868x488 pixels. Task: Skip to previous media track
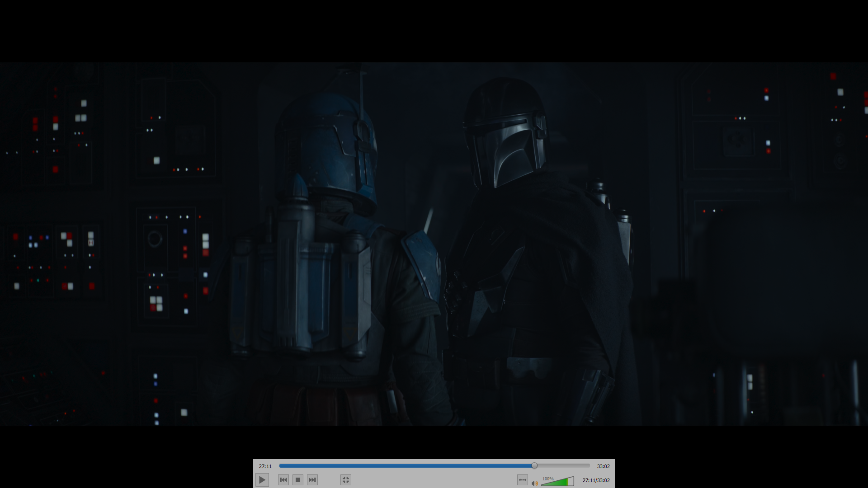(x=283, y=480)
